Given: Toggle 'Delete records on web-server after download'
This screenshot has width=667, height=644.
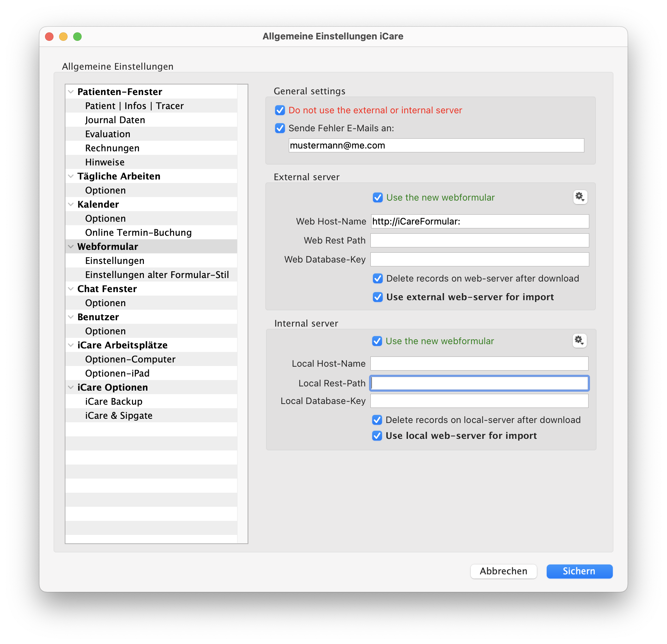Looking at the screenshot, I should [x=378, y=279].
